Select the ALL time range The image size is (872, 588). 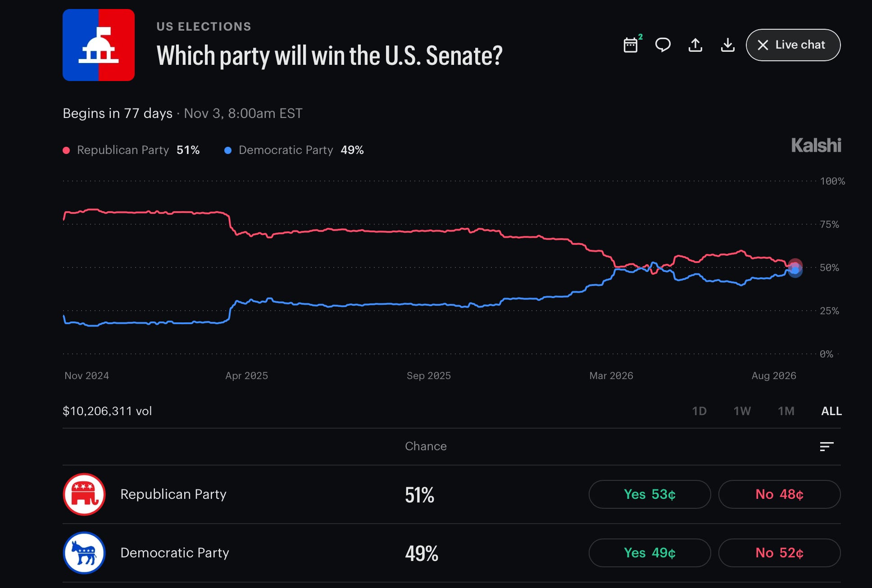click(x=831, y=411)
